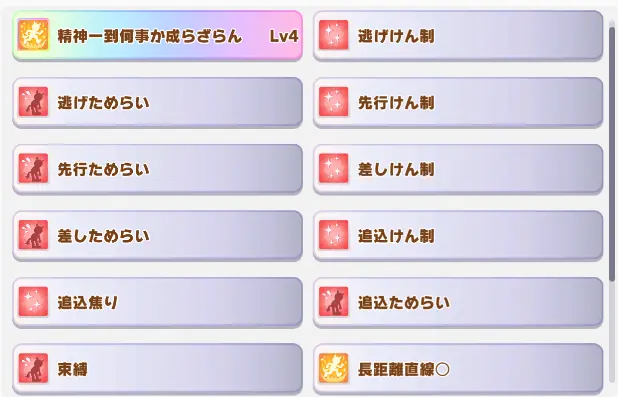Click the sparkle icon of 先行けん制
Image resolution: width=618 pixels, height=397 pixels.
333,102
